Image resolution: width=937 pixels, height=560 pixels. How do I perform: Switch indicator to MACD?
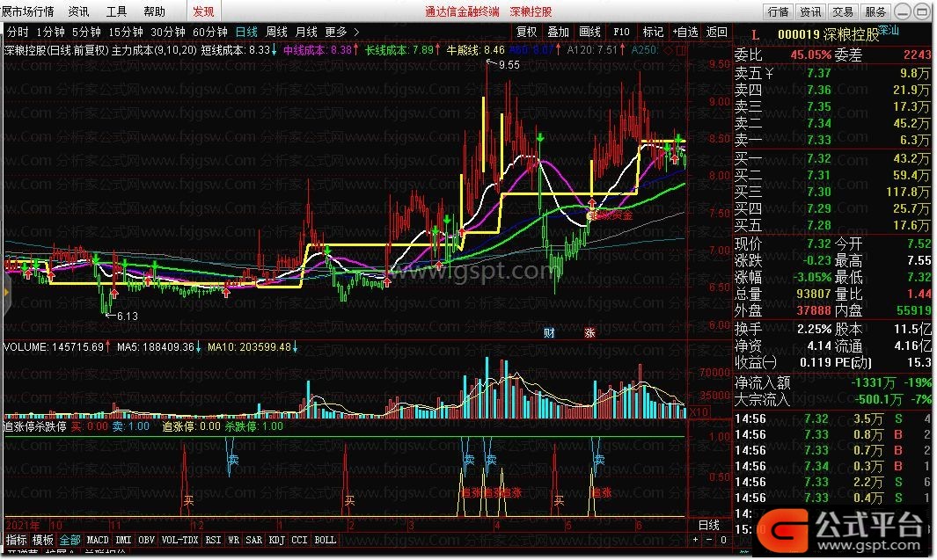pyautogui.click(x=98, y=540)
